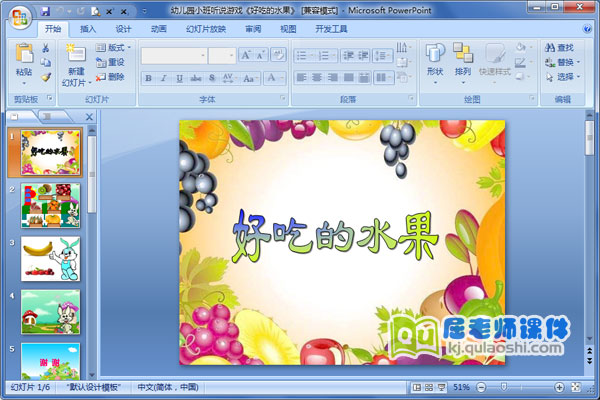The width and height of the screenshot is (600, 400).
Task: Open columns dropdown in paragraph group
Action: 383,78
